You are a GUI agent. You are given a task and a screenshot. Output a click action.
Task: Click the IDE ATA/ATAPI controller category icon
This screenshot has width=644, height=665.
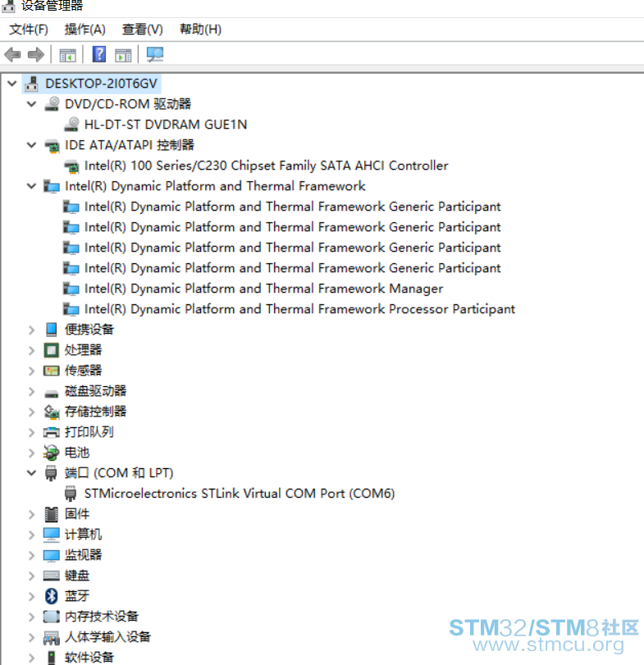(52, 145)
